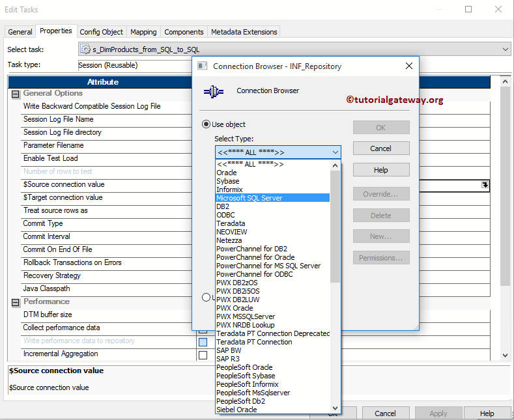
Task: Switch to the Properties tab
Action: click(x=56, y=31)
